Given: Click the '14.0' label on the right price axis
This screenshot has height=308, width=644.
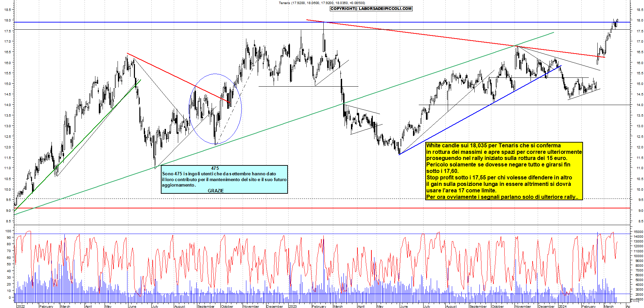Looking at the screenshot, I should tap(640, 105).
